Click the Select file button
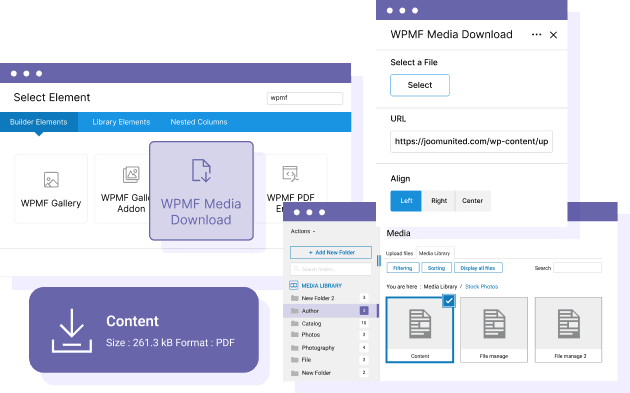The image size is (630, 393). click(x=420, y=85)
